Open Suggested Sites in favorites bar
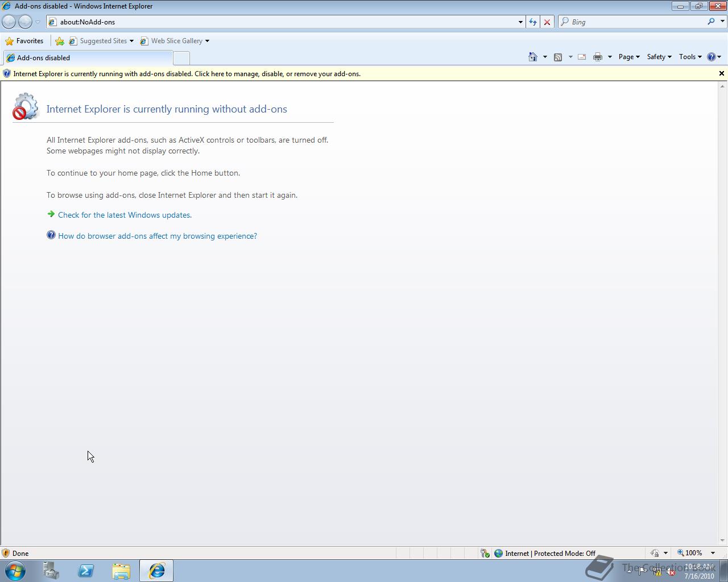Screen dimensions: 728x582 [101, 41]
